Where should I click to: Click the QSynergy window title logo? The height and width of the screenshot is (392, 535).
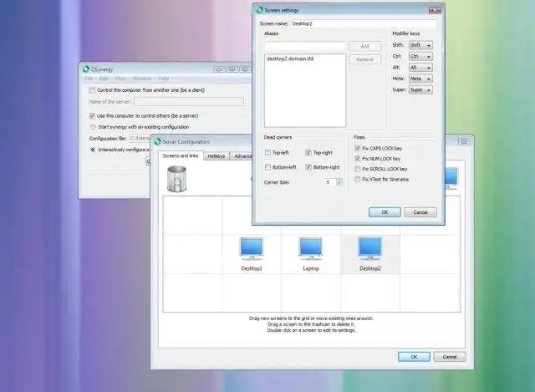tap(85, 69)
